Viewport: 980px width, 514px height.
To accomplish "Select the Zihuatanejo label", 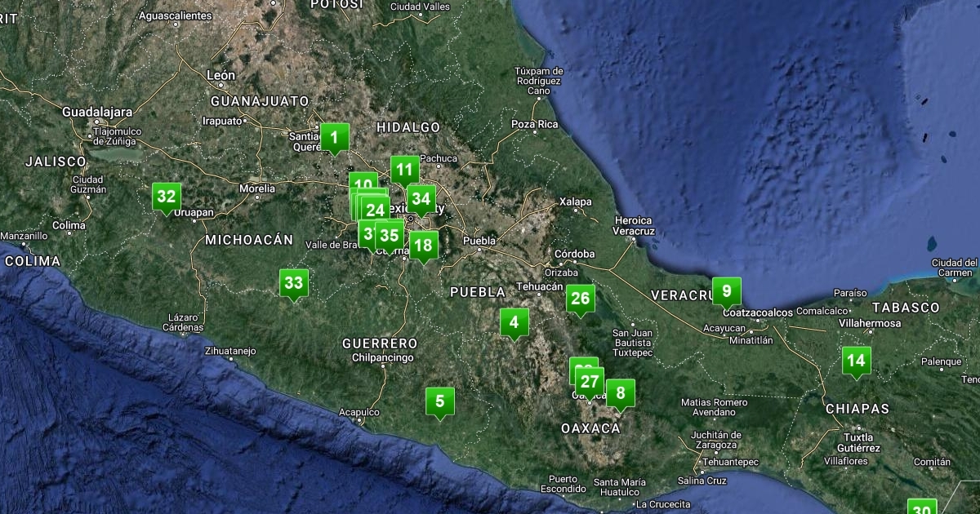I will tap(229, 352).
